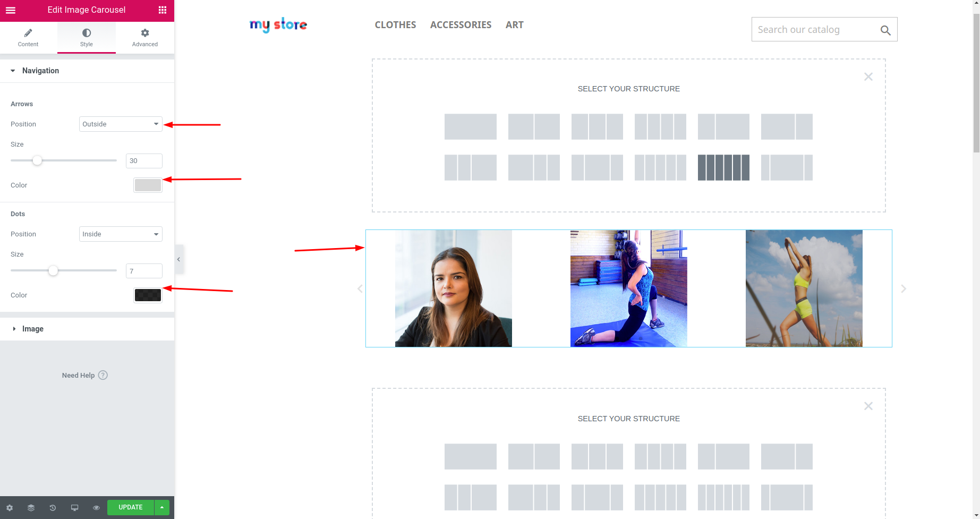
Task: Select the highlighted six-column structure in top selector
Action: (x=723, y=167)
